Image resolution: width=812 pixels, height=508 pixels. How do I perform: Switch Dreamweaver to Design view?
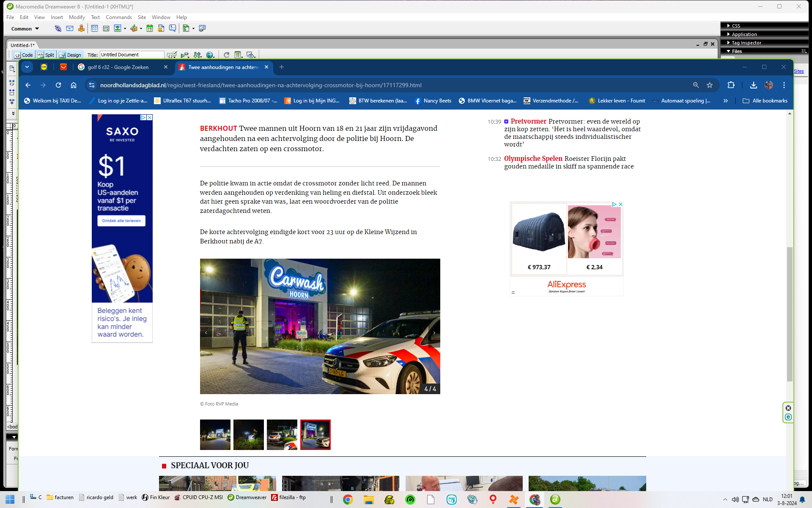[x=70, y=55]
